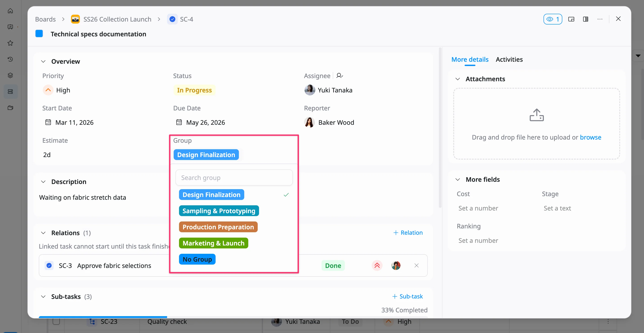The image size is (644, 333).
Task: Click the assign-to-me person icon
Action: click(x=339, y=76)
